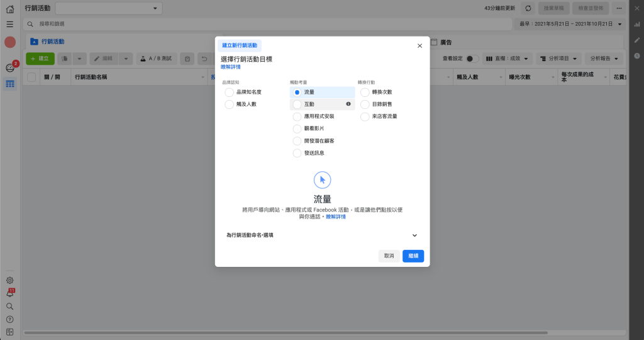Click the clock history icon on the right panel
The height and width of the screenshot is (340, 644).
(636, 56)
